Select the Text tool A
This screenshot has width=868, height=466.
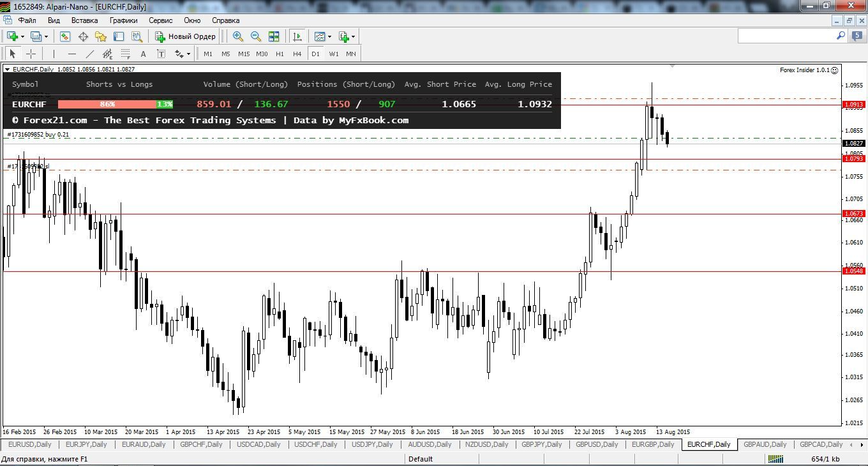click(x=143, y=54)
